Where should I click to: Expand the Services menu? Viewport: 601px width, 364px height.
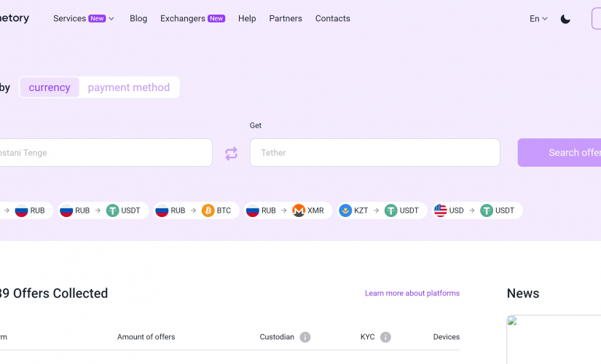(84, 18)
